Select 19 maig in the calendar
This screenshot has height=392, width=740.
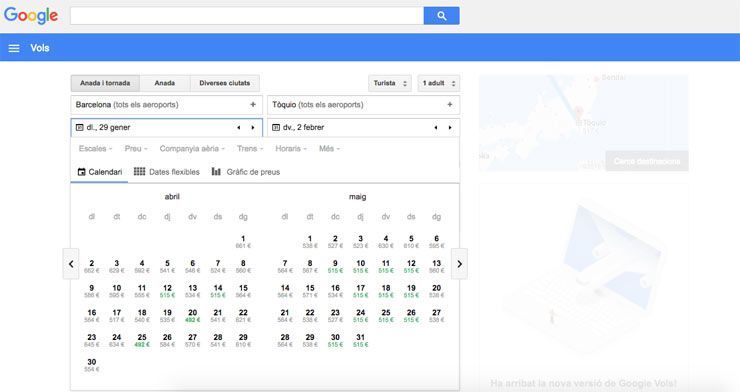point(411,291)
